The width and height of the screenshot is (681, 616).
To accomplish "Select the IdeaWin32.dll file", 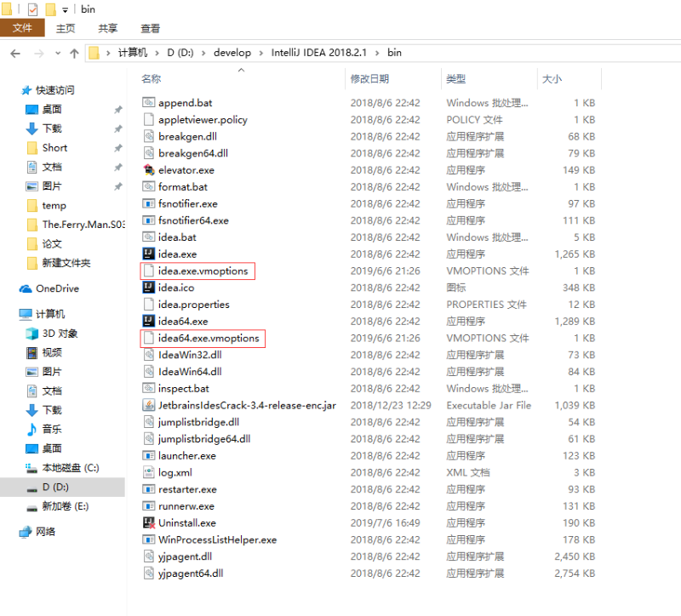I will (x=190, y=355).
